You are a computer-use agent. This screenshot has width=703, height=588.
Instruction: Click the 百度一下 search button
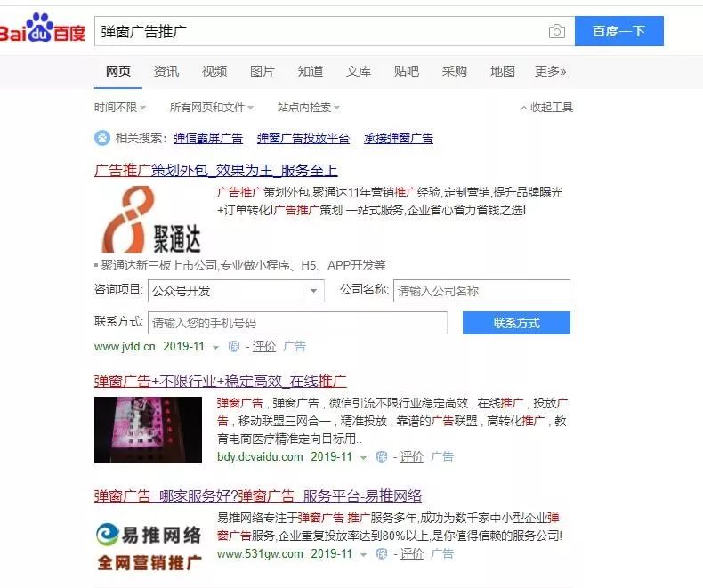click(619, 31)
